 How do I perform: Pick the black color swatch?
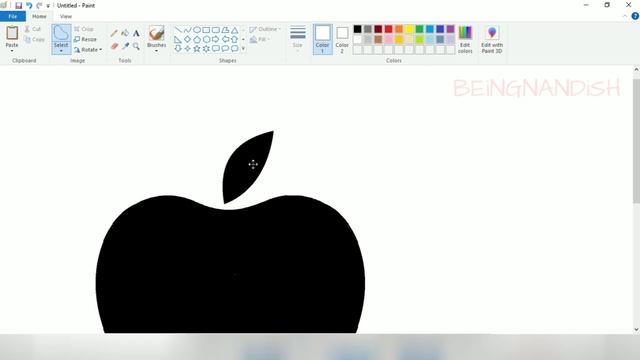[x=358, y=29]
